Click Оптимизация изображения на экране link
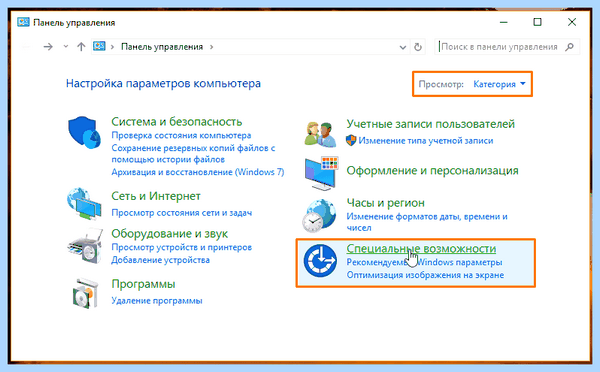This screenshot has width=600, height=372. (425, 275)
